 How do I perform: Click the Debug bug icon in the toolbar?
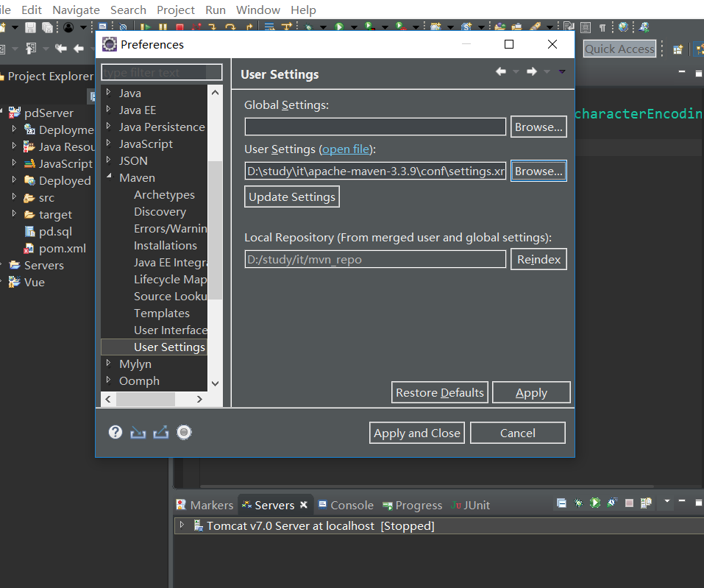click(308, 27)
